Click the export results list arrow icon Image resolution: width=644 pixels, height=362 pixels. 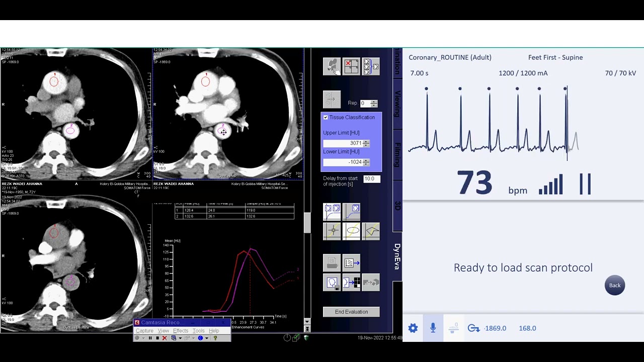click(x=351, y=262)
